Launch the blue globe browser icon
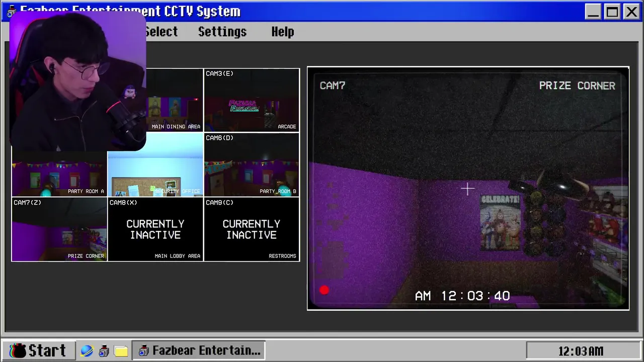Image resolution: width=644 pixels, height=362 pixels. pos(87,351)
